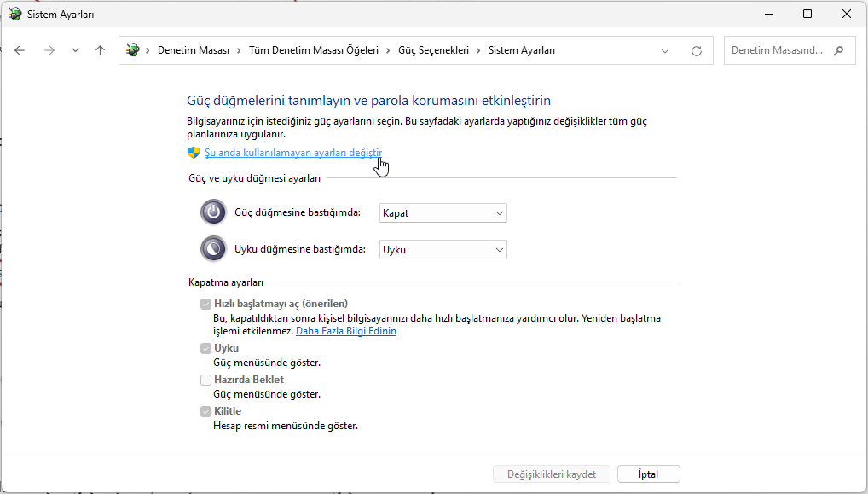The height and width of the screenshot is (494, 868).
Task: Open recent locations dropdown arrow
Action: [x=76, y=50]
